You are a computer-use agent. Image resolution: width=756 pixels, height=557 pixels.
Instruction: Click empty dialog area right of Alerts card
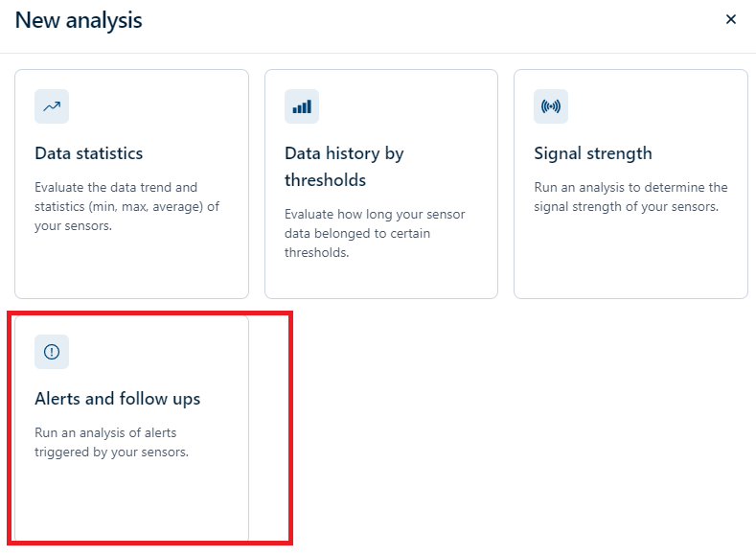point(517,431)
